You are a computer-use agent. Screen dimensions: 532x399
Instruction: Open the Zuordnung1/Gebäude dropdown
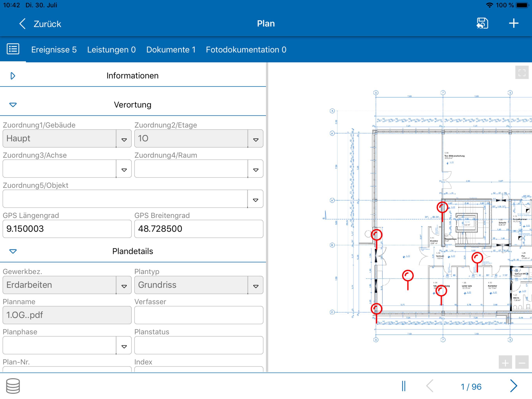pyautogui.click(x=124, y=139)
